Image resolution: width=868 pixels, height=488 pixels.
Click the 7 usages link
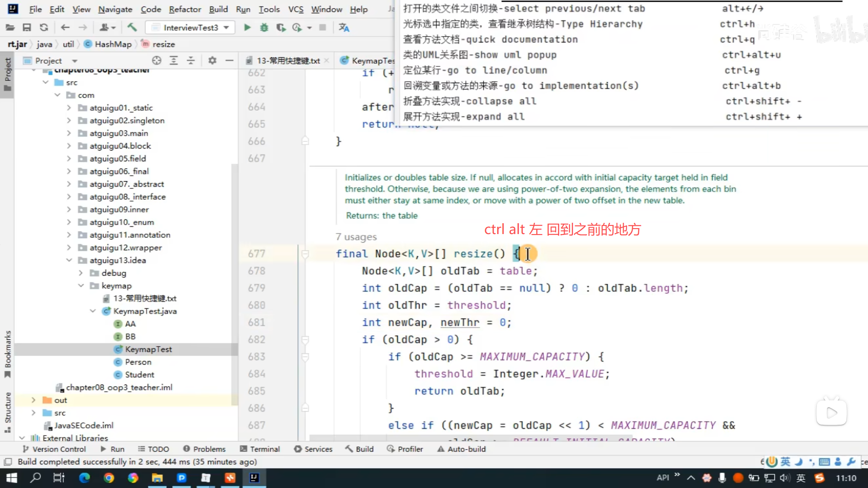pyautogui.click(x=356, y=237)
